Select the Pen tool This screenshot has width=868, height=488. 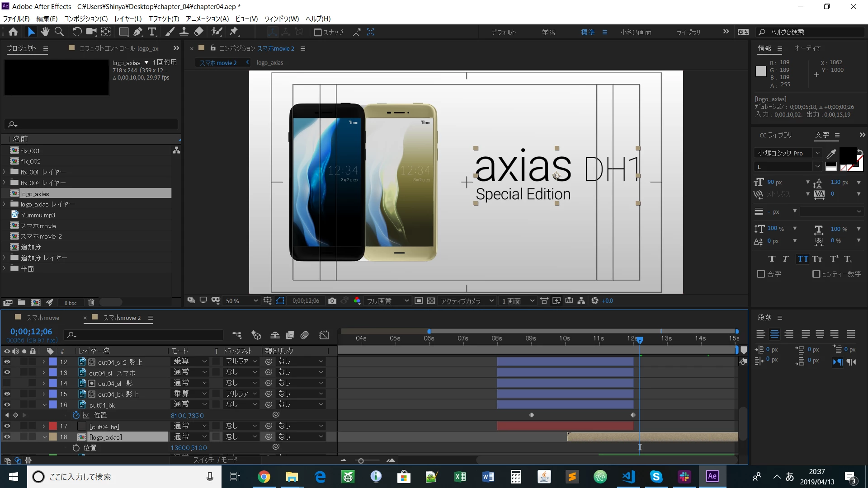138,32
